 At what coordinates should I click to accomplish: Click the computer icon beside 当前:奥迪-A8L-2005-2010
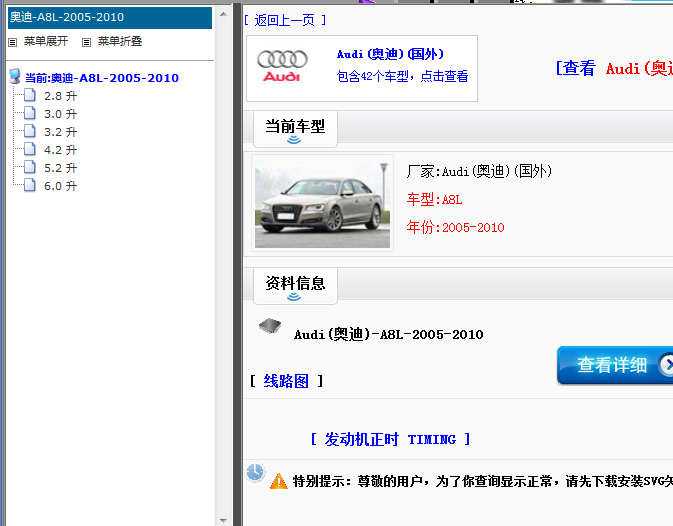(x=14, y=77)
